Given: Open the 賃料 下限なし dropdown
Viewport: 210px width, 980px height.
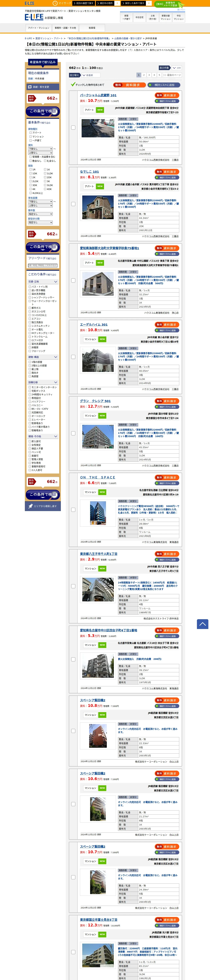Looking at the screenshot, I should click(40, 149).
